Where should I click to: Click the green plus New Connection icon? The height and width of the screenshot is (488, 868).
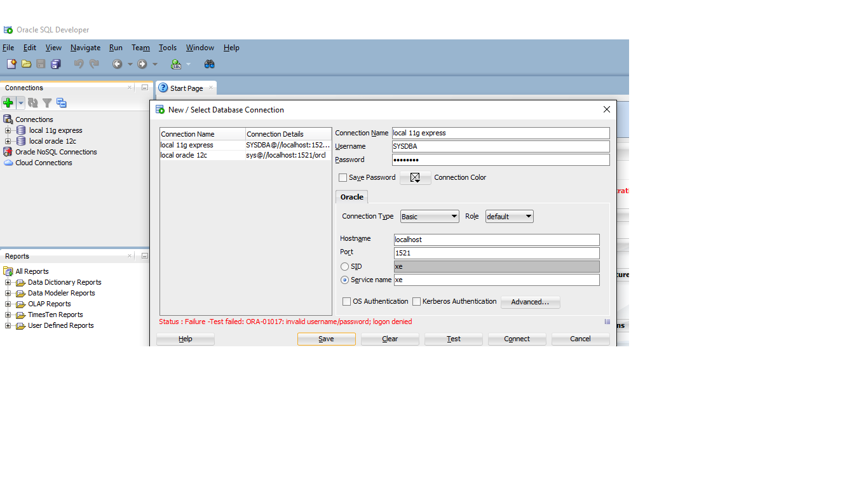click(8, 103)
